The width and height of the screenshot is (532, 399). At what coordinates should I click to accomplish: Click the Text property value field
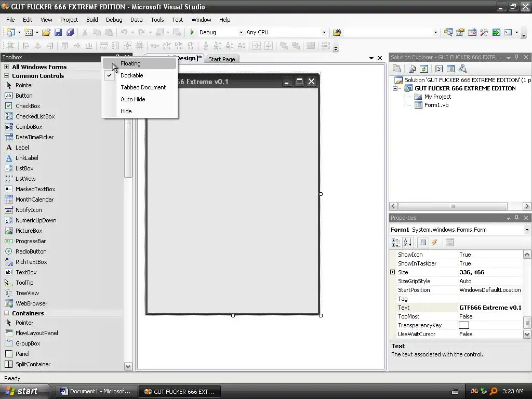pos(490,308)
